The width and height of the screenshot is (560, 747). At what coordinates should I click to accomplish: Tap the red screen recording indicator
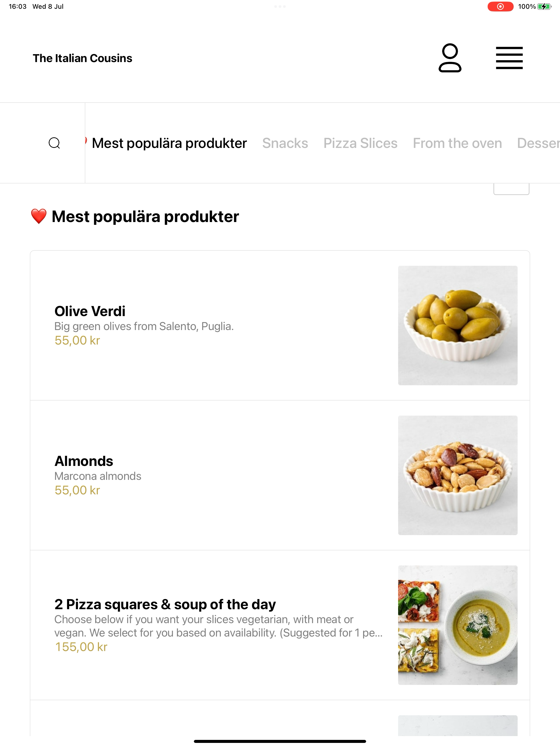tap(500, 6)
